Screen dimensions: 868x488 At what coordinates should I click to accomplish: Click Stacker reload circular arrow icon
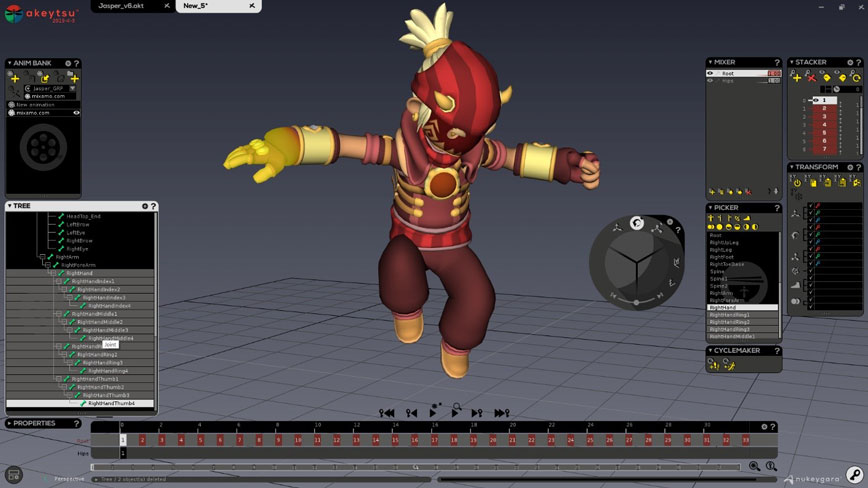click(x=856, y=78)
